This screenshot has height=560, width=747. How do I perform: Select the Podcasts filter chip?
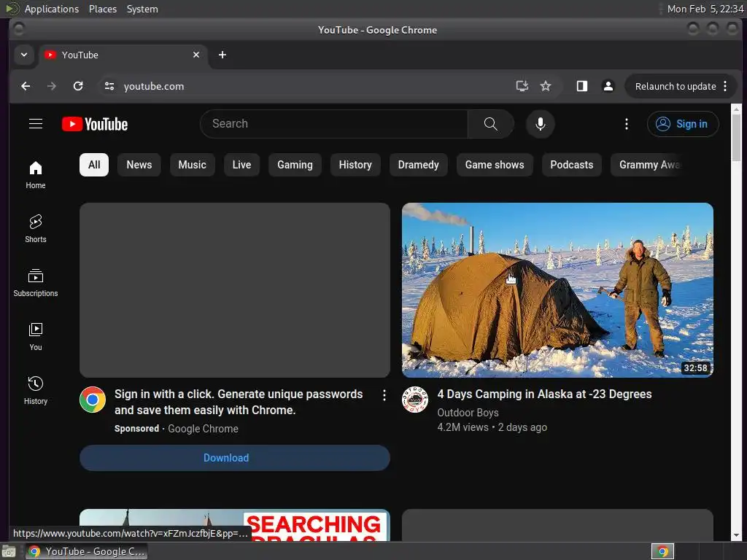click(x=572, y=165)
